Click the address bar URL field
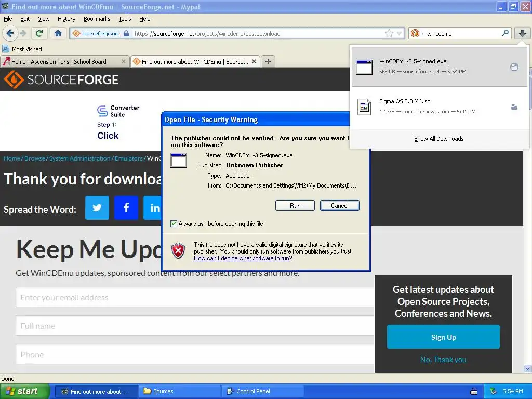This screenshot has height=399, width=532. [258, 34]
